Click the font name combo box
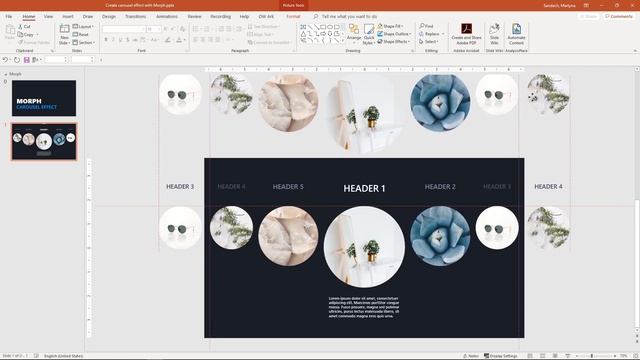Image resolution: width=640 pixels, height=360 pixels. [124, 29]
